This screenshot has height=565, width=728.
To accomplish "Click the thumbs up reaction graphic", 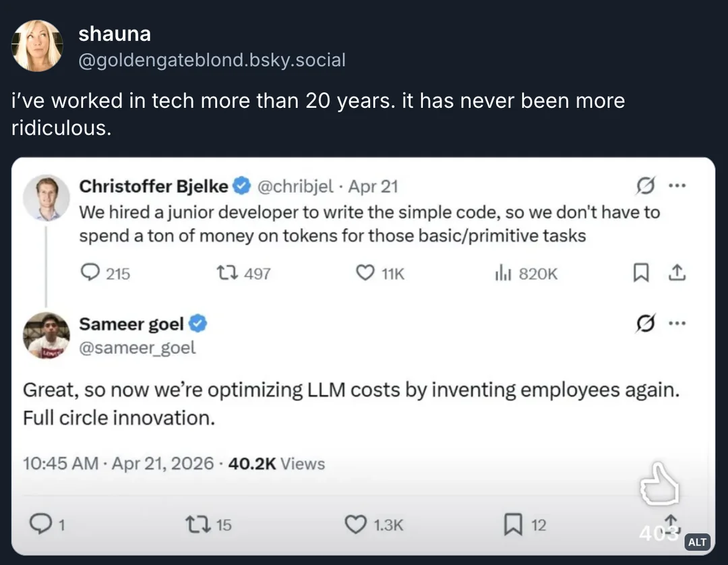I will click(661, 484).
